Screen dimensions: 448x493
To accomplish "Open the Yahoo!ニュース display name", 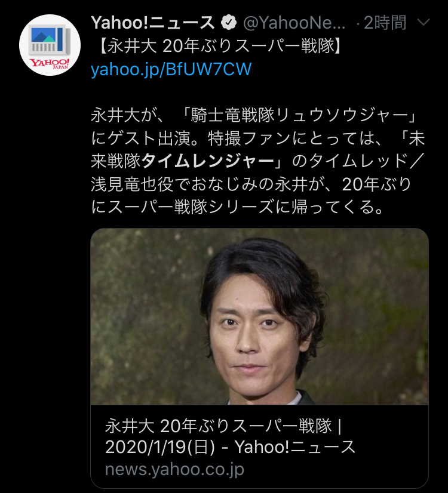I will [152, 23].
